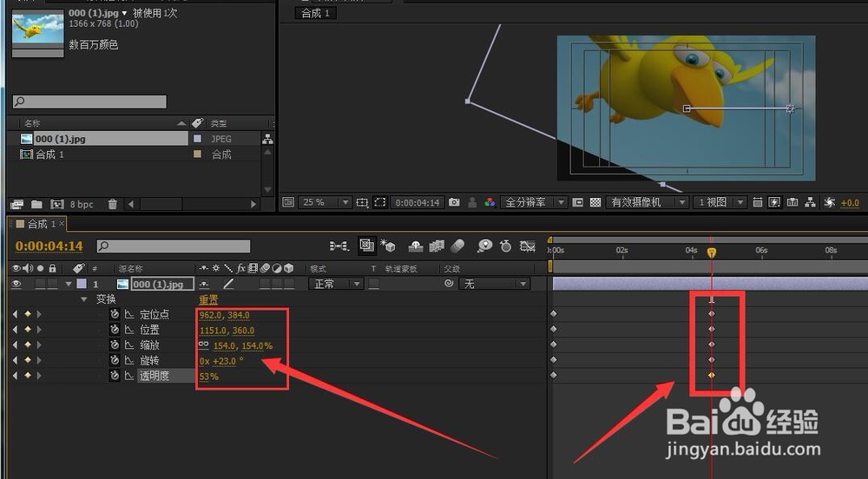Hide layer 000 (1).jpg with eye icon
Screen dimensions: 868x479
[x=16, y=284]
